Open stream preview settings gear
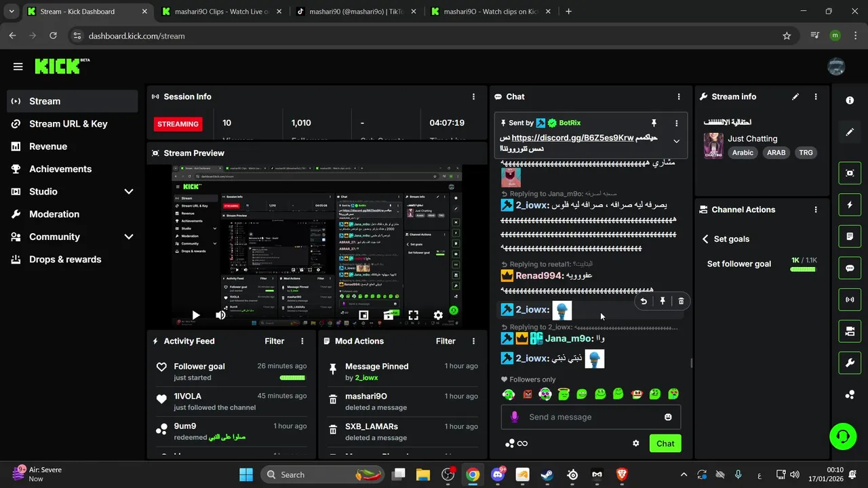The height and width of the screenshot is (488, 868). (x=438, y=315)
